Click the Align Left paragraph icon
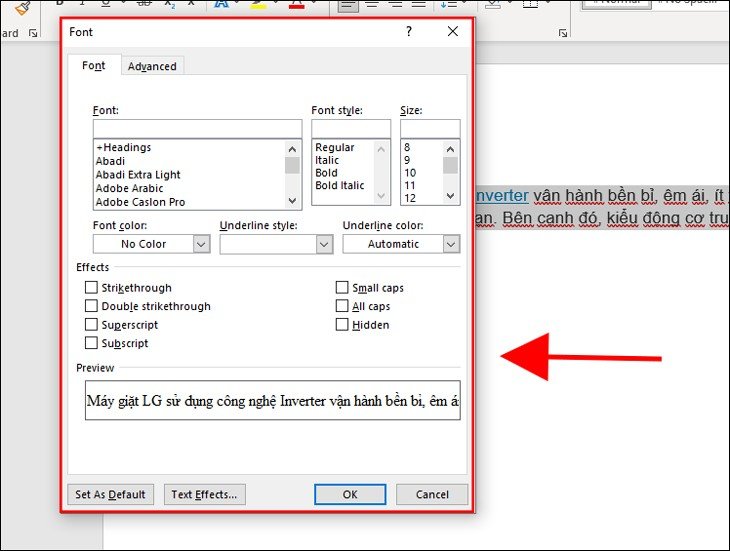 point(347,5)
